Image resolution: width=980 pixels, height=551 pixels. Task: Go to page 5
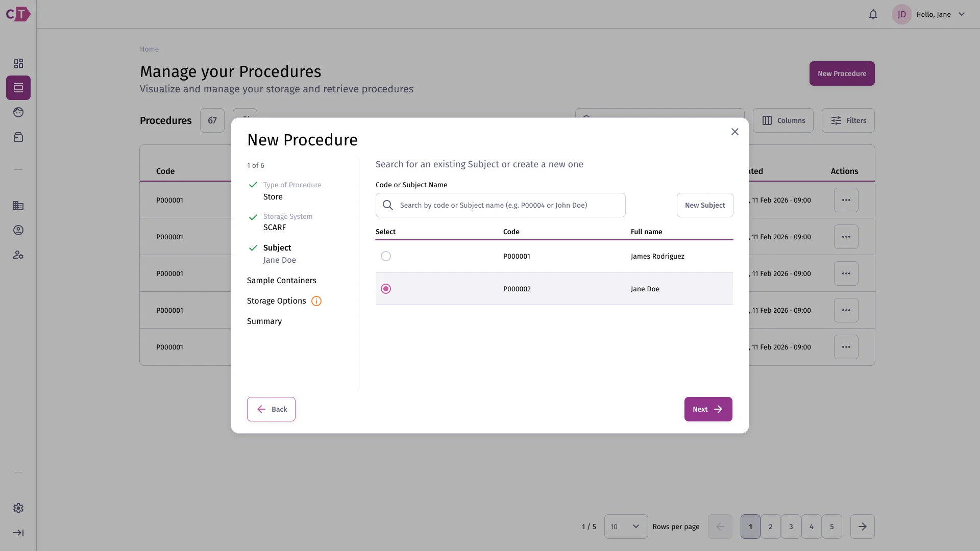point(832,527)
